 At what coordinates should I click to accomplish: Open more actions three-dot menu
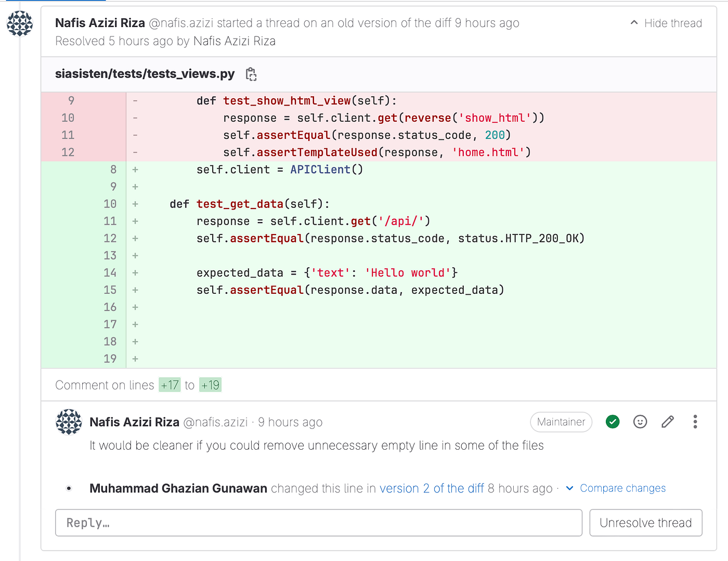pyautogui.click(x=695, y=422)
